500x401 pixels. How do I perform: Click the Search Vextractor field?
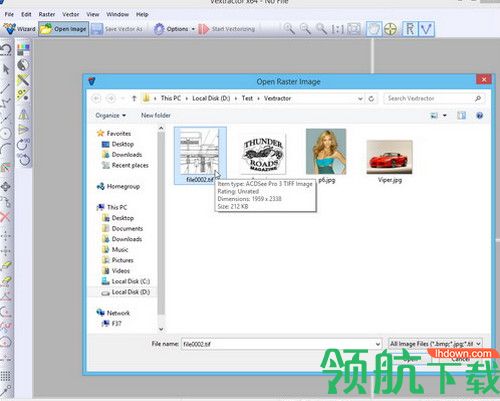point(434,98)
